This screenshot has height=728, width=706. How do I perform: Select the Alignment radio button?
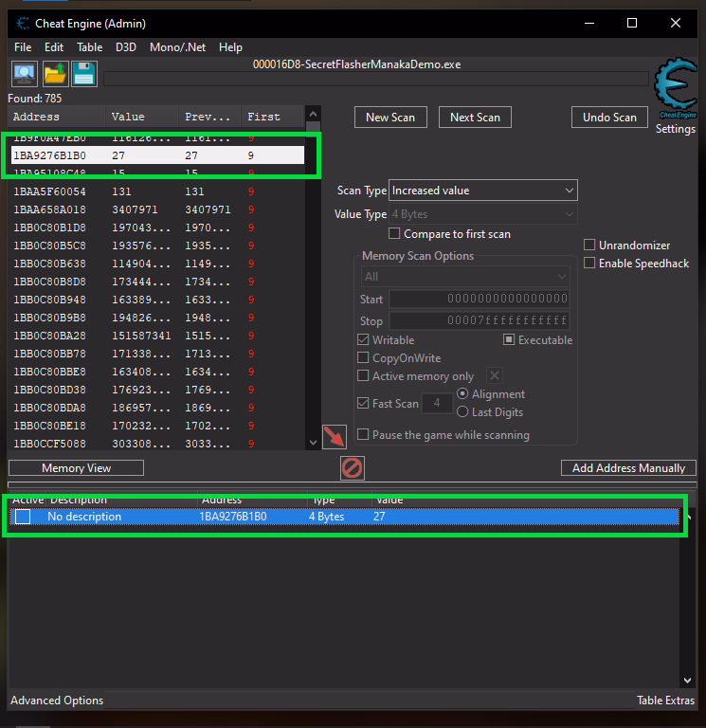tap(462, 393)
